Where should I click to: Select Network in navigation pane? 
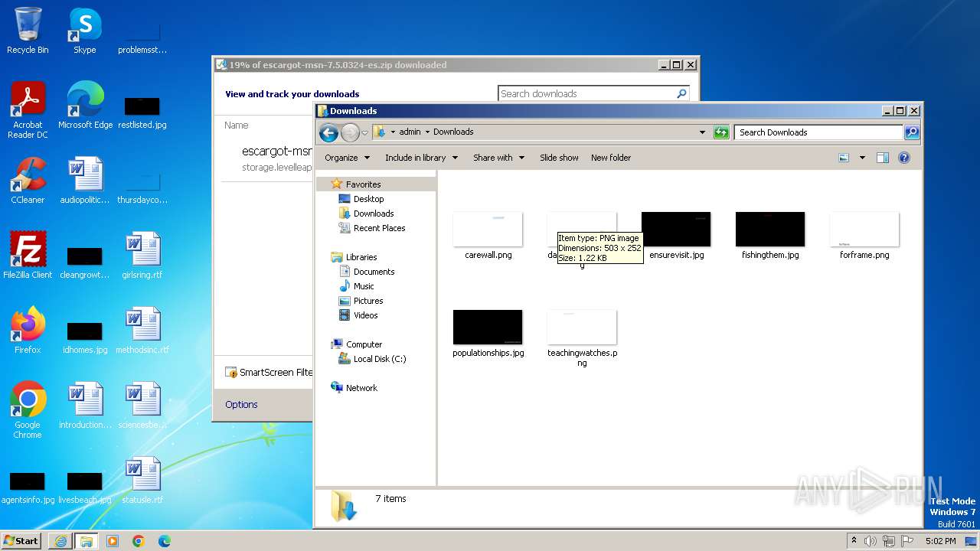click(x=361, y=388)
